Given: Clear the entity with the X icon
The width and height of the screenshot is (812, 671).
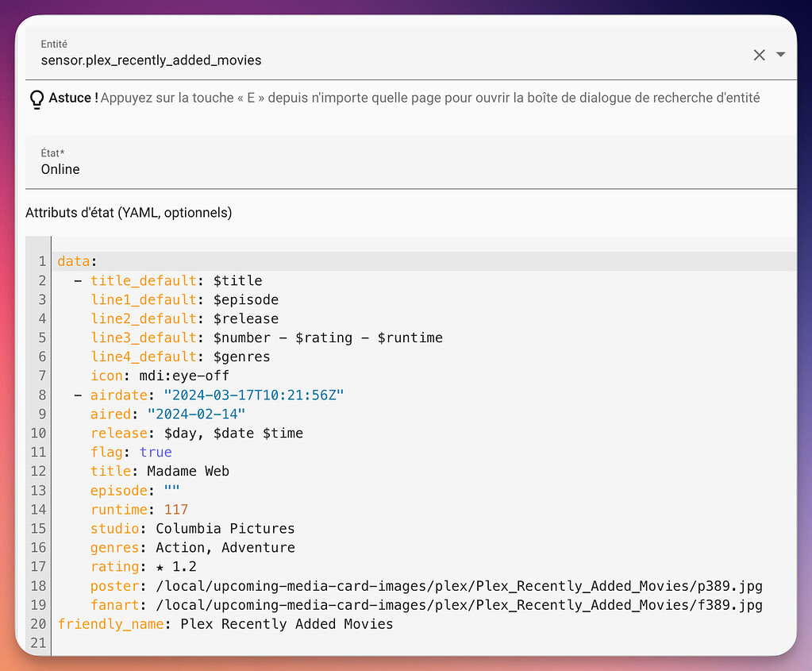Looking at the screenshot, I should point(759,55).
